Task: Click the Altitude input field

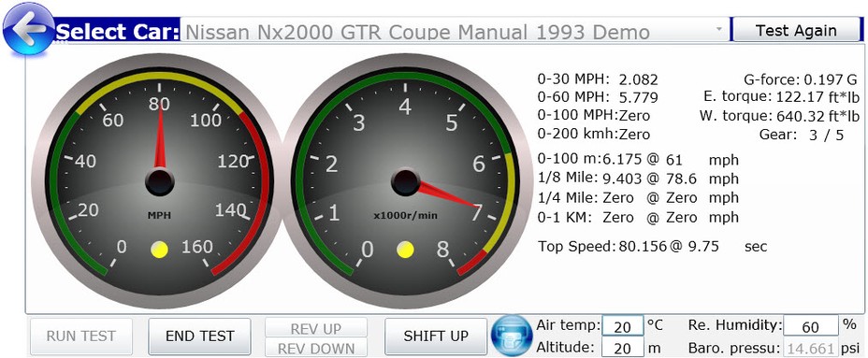Action: point(623,348)
